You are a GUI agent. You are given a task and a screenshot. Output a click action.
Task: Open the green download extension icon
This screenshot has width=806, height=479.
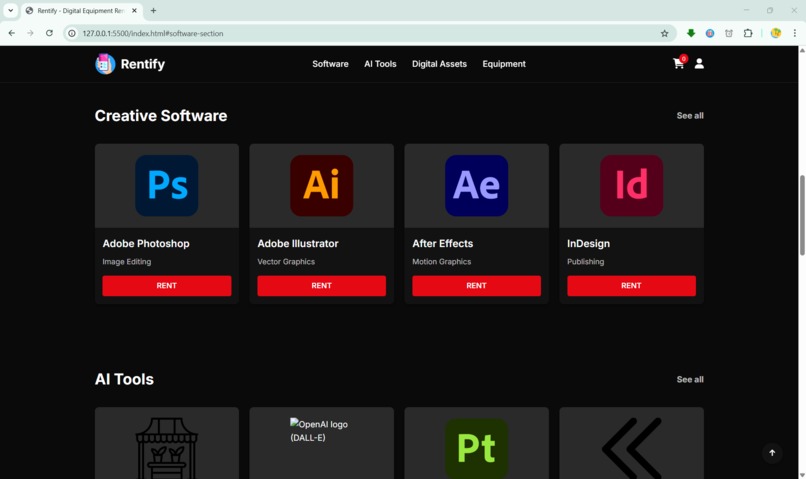691,33
